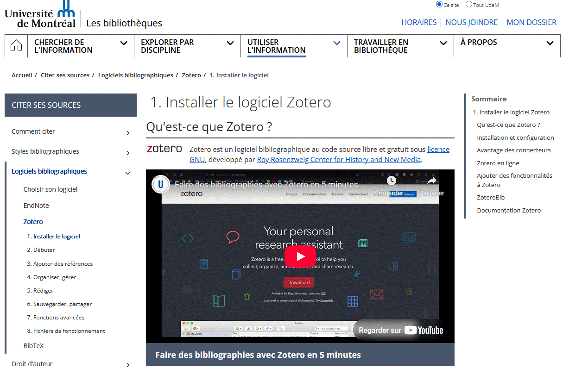Expand the Comment citer sidebar chevron
588x375 pixels.
[x=128, y=133]
